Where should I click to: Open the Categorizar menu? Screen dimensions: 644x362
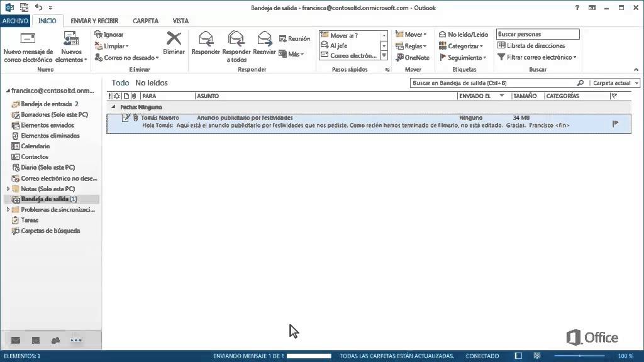461,46
